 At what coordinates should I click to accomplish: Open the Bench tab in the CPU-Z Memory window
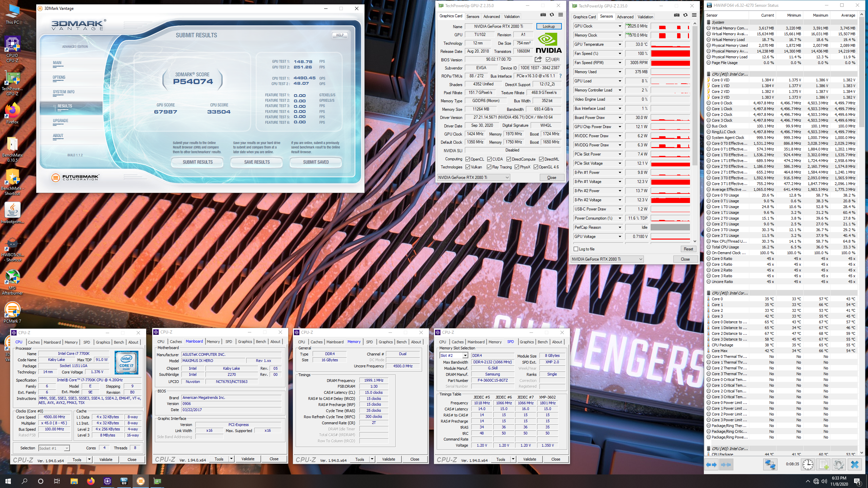401,342
